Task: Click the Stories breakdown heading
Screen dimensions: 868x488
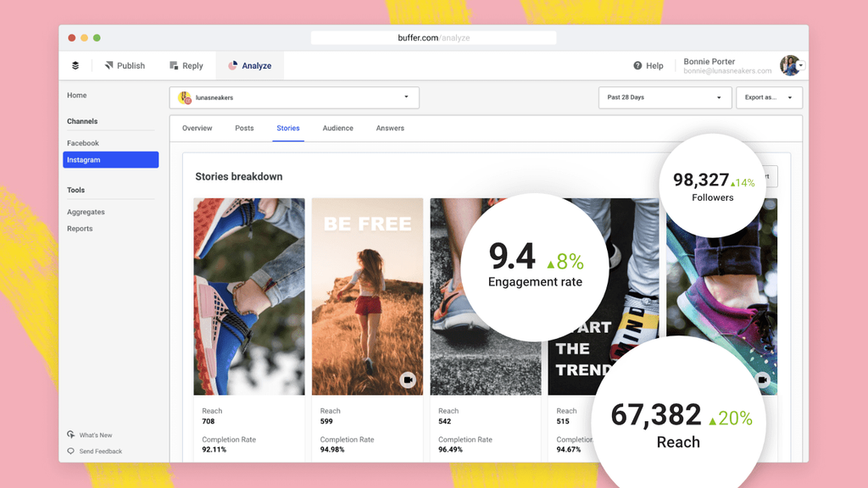Action: coord(238,176)
